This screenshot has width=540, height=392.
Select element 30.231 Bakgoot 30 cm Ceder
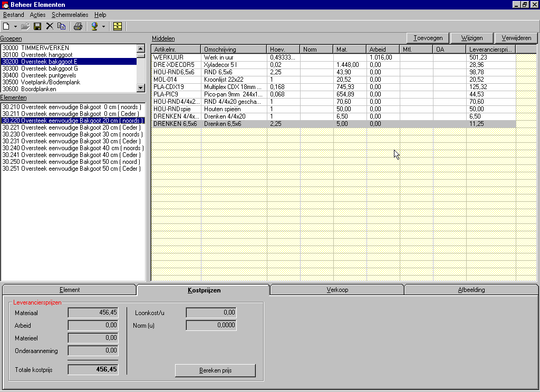(73, 141)
